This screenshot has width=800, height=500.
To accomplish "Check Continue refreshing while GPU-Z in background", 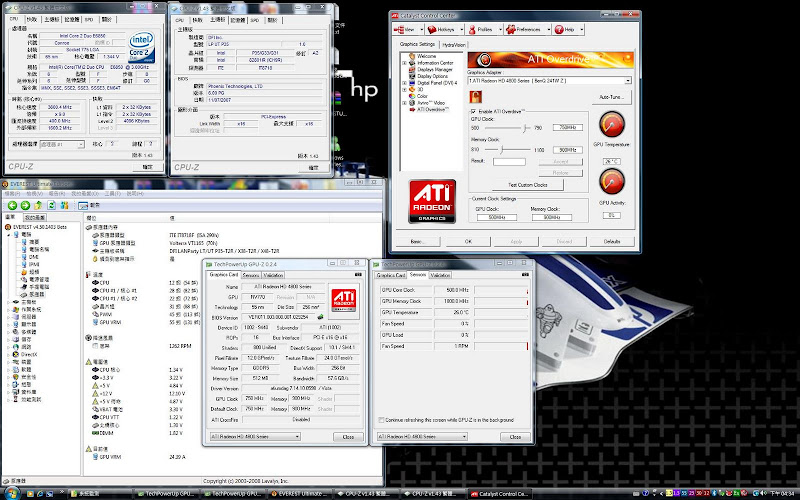I will (x=381, y=420).
